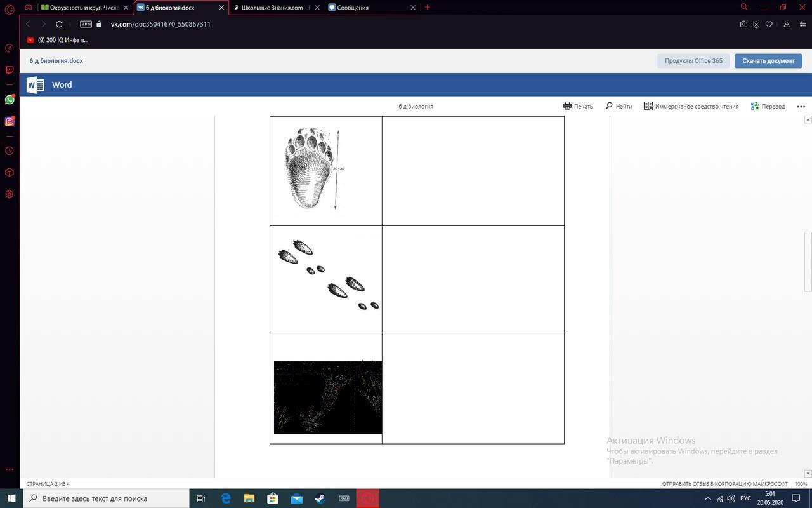This screenshot has height=508, width=812.
Task: Open Instagram panel in sidebar
Action: [x=10, y=121]
